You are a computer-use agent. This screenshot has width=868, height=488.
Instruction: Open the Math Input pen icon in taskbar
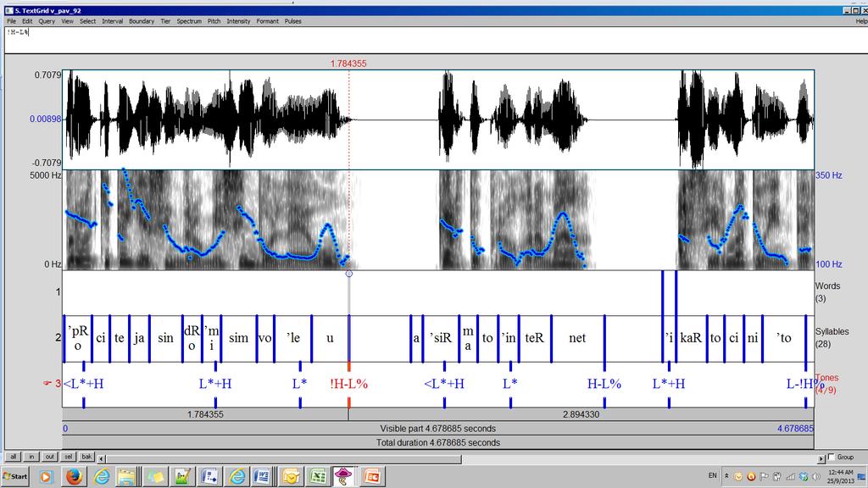click(182, 476)
